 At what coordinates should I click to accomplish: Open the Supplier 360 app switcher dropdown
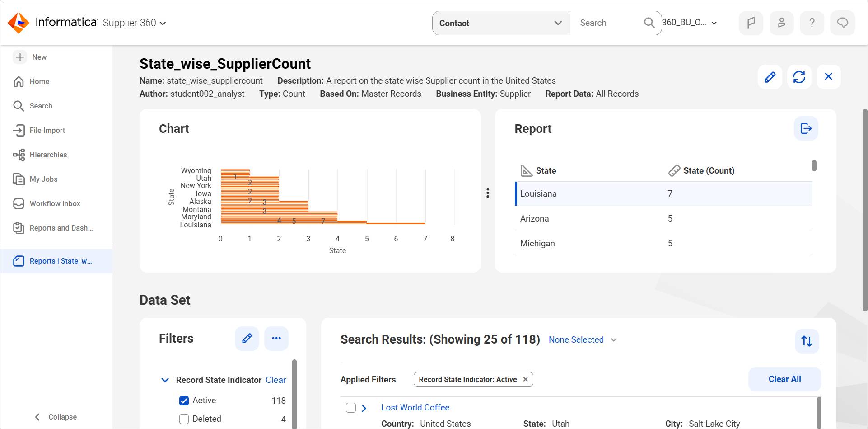point(134,23)
